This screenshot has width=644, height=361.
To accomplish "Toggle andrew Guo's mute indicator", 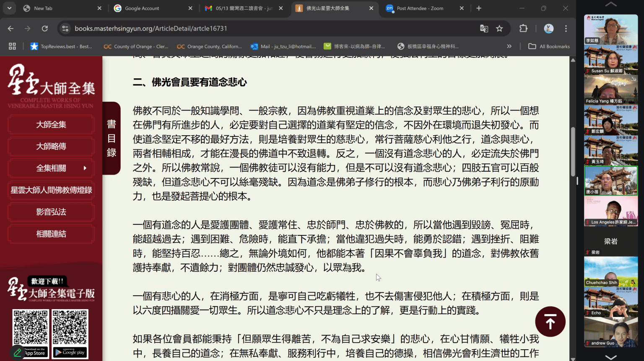I will point(588,343).
